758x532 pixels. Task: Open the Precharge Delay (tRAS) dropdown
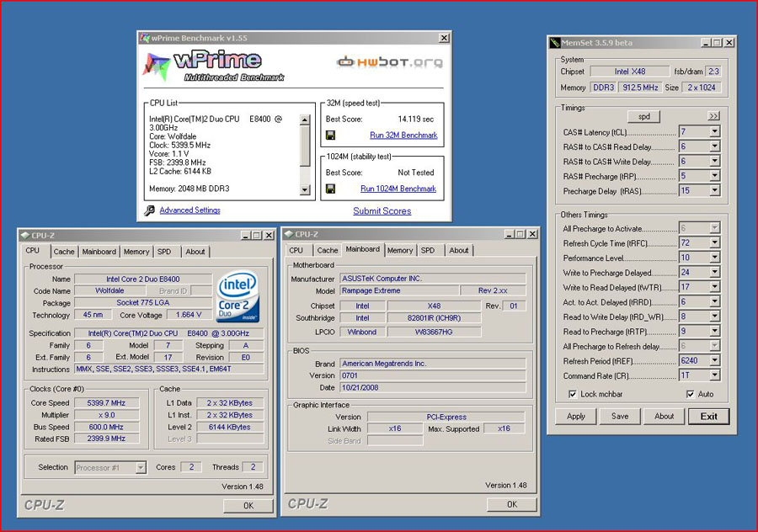click(x=714, y=191)
